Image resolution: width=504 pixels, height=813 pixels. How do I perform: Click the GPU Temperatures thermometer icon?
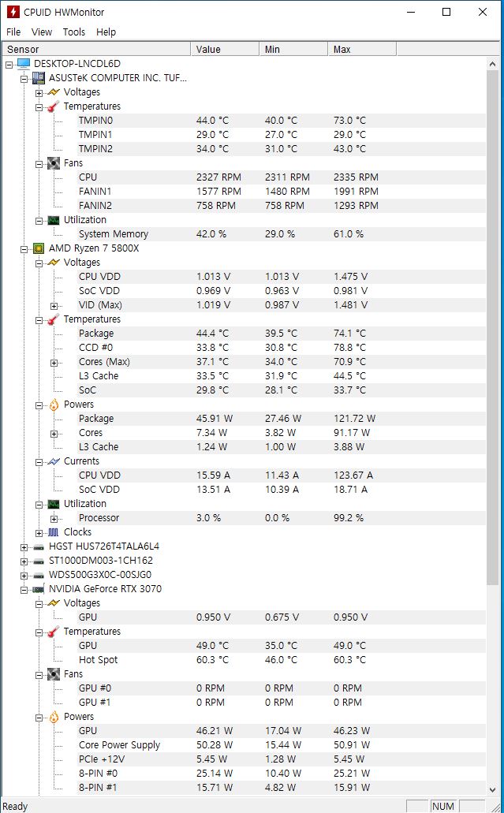(54, 632)
